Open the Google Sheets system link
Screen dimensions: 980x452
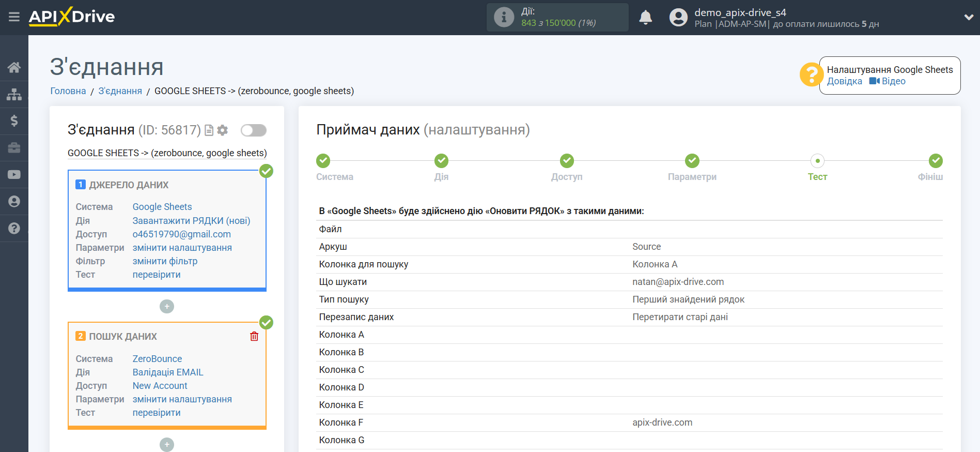coord(162,207)
